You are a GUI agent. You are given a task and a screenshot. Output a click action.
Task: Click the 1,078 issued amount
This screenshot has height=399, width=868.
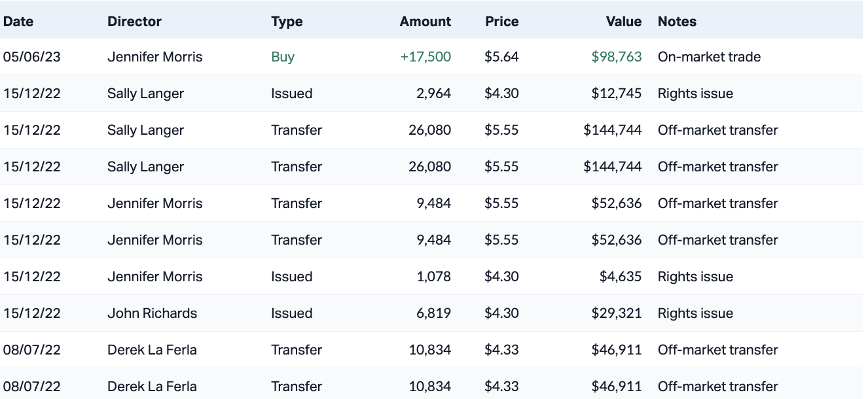point(433,277)
